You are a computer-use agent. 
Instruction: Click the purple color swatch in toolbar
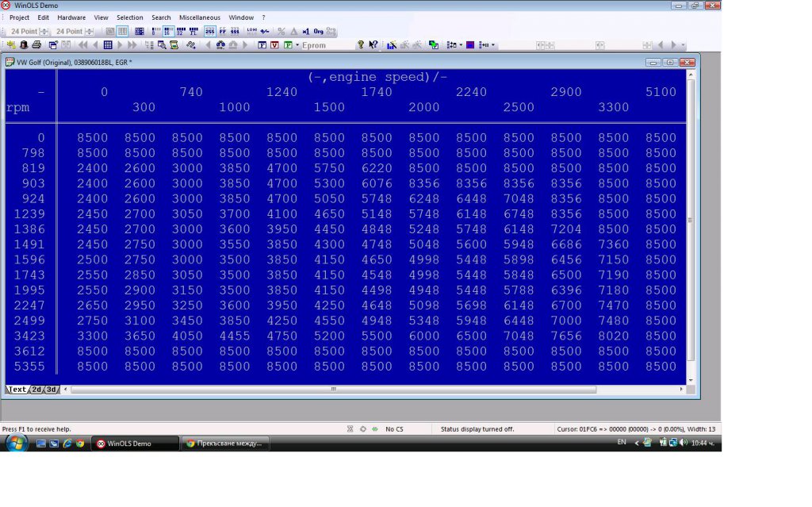pos(470,45)
